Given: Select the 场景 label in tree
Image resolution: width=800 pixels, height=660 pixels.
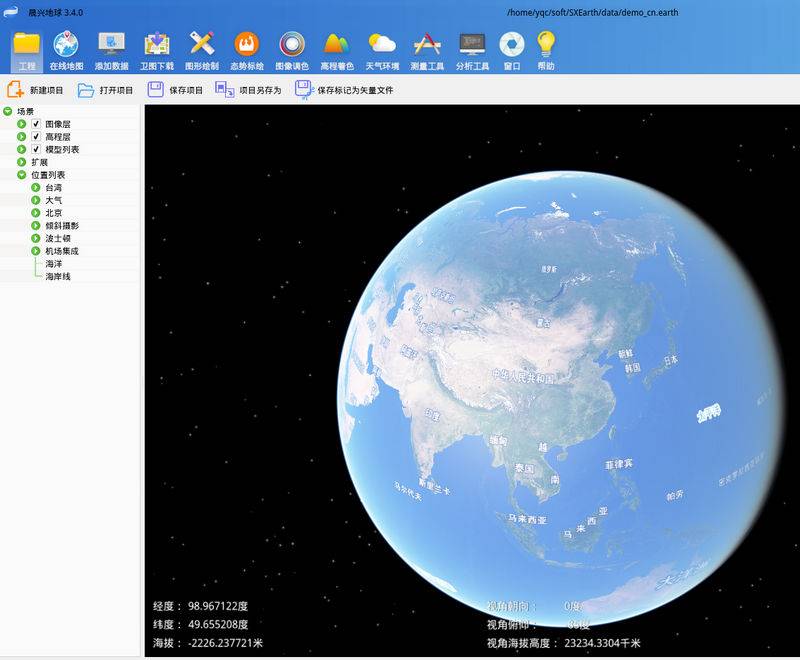Looking at the screenshot, I should [26, 111].
